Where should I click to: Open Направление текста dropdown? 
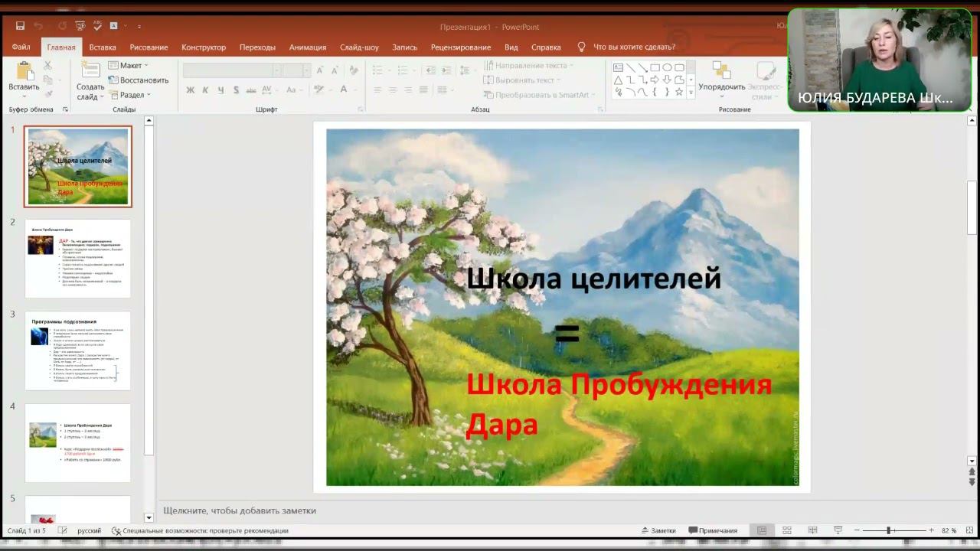(x=529, y=65)
